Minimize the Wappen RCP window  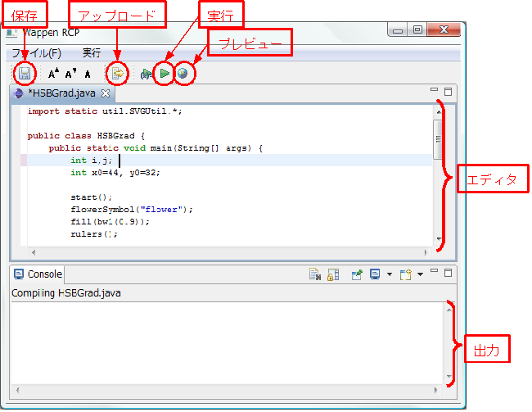398,30
